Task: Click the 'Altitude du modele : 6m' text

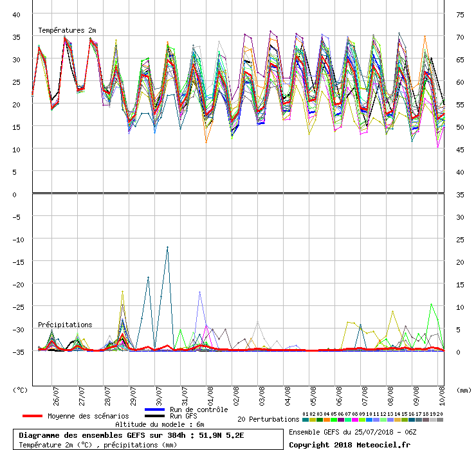Action: click(x=160, y=424)
